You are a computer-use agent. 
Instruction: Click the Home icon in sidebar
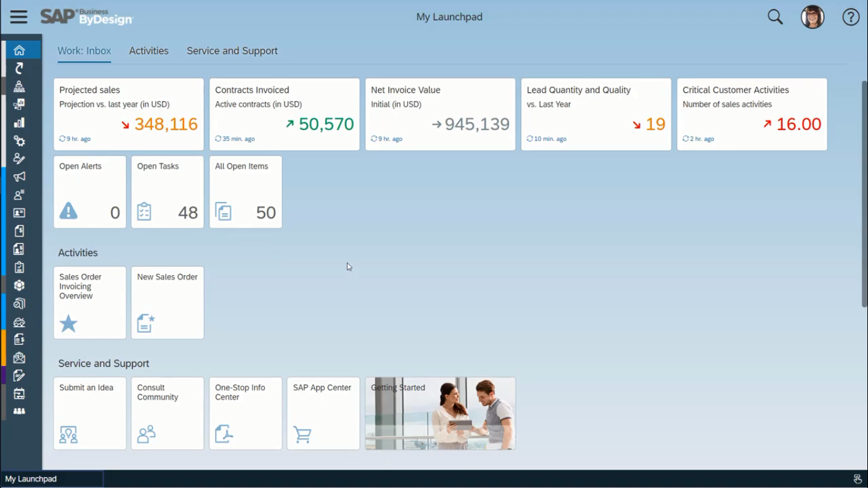pos(19,50)
